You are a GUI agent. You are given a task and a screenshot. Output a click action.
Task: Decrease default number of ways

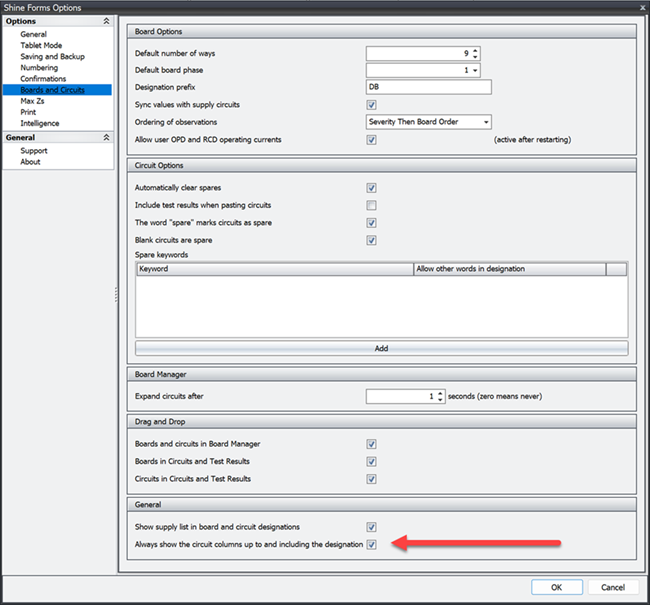point(475,56)
